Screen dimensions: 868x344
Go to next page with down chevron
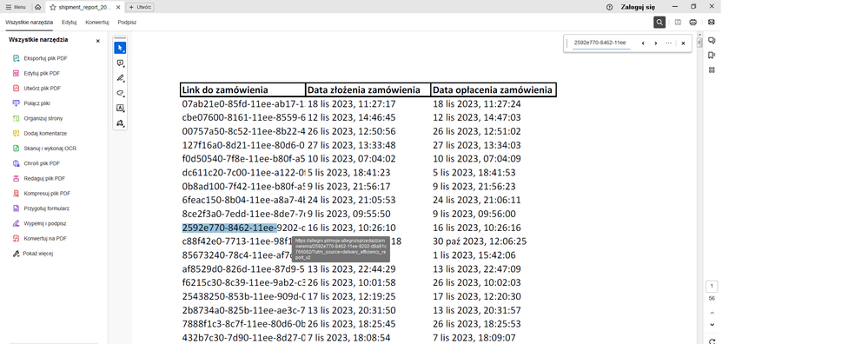coord(712,325)
